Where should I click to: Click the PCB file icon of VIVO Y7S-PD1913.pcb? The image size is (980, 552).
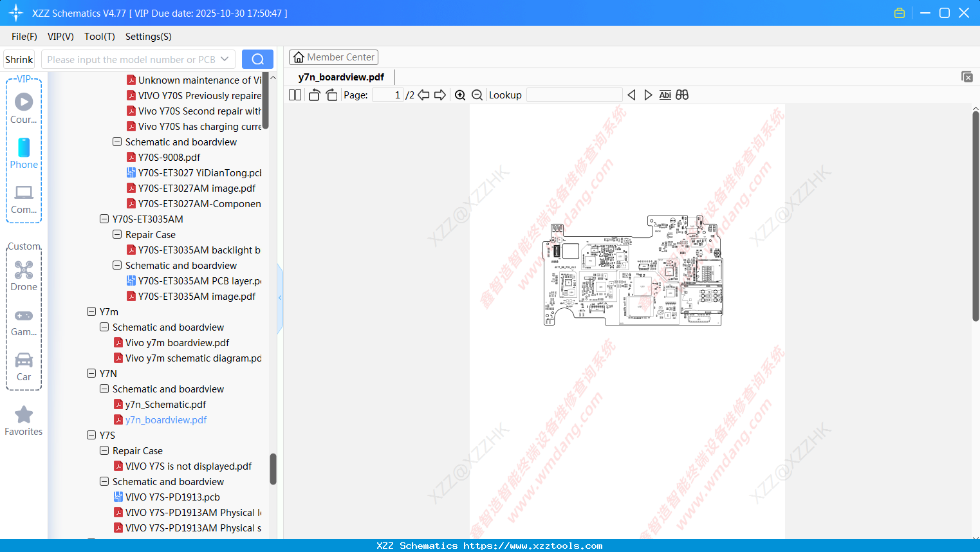(x=118, y=497)
